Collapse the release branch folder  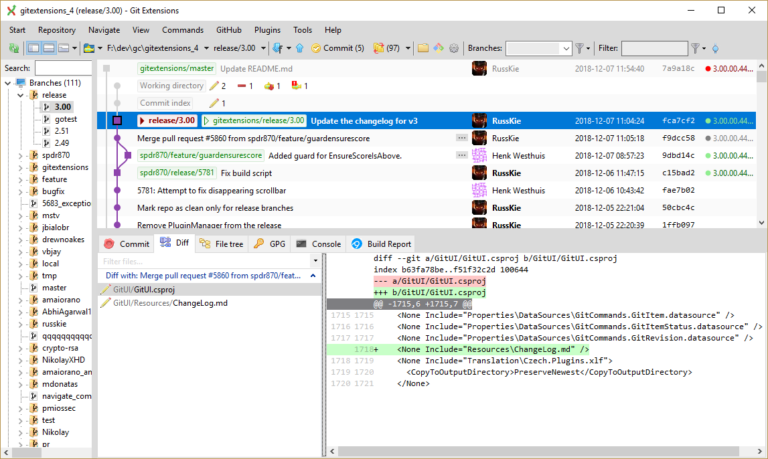coord(21,95)
